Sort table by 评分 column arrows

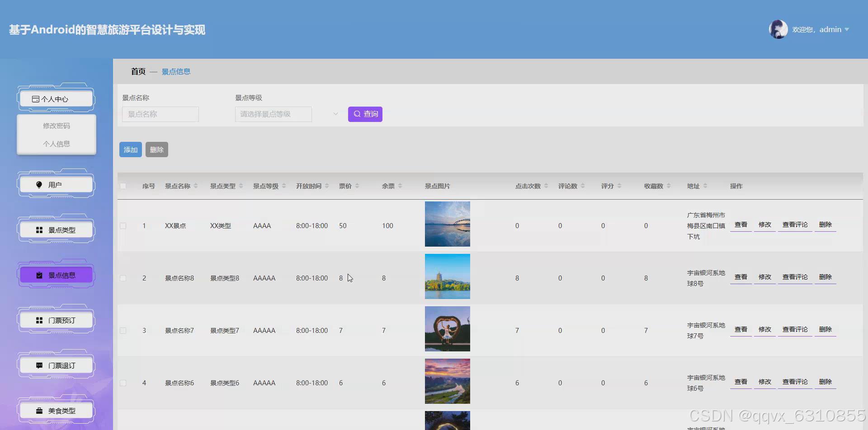point(619,186)
